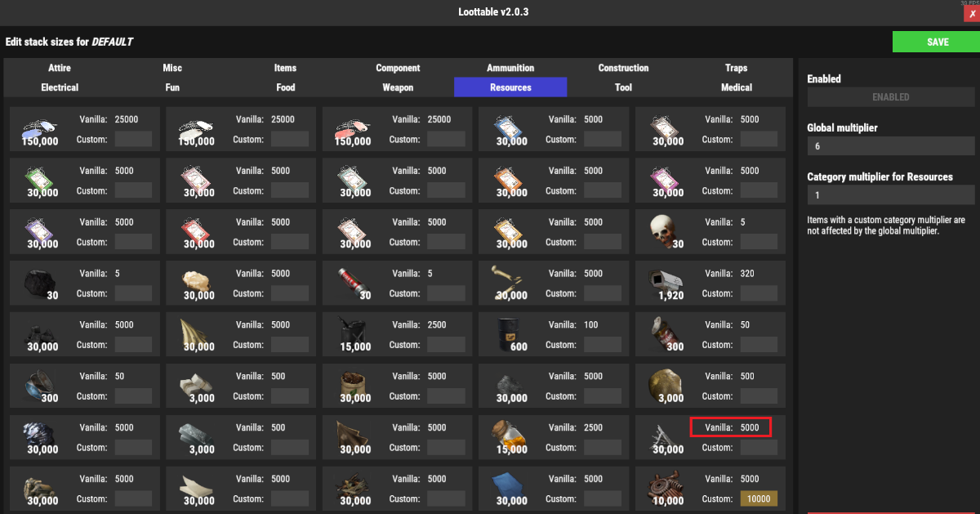
Task: Select the Medical category tab
Action: (736, 87)
